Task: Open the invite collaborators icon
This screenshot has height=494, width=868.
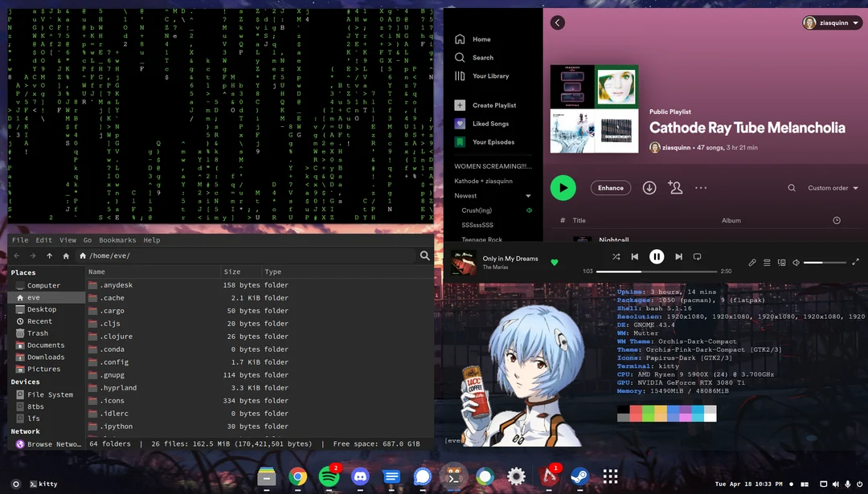Action: click(x=675, y=187)
